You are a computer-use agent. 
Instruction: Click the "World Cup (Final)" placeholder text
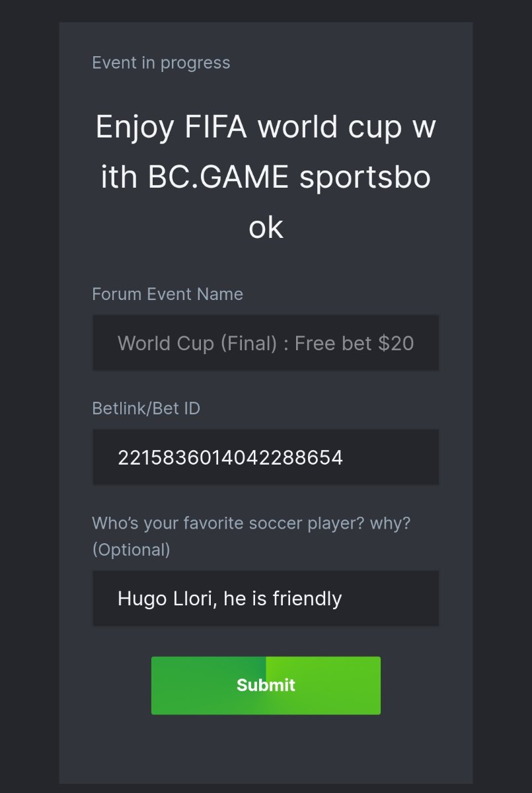coord(197,343)
